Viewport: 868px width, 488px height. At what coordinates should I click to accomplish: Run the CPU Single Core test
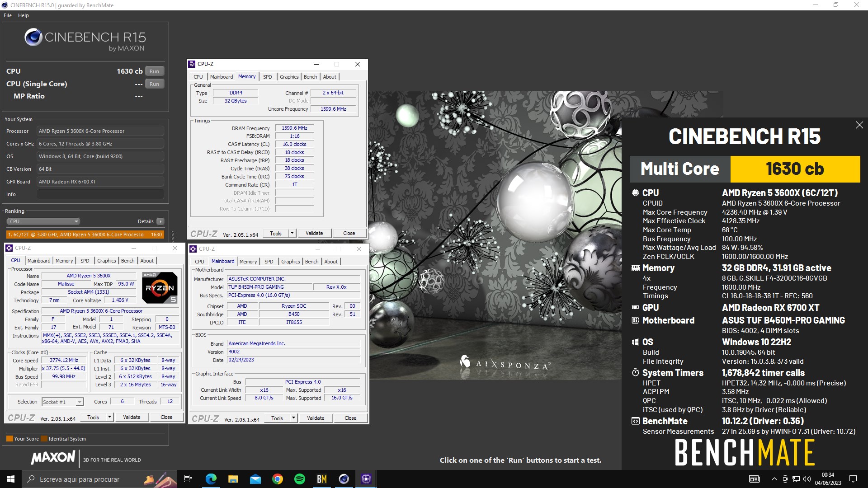tap(154, 84)
